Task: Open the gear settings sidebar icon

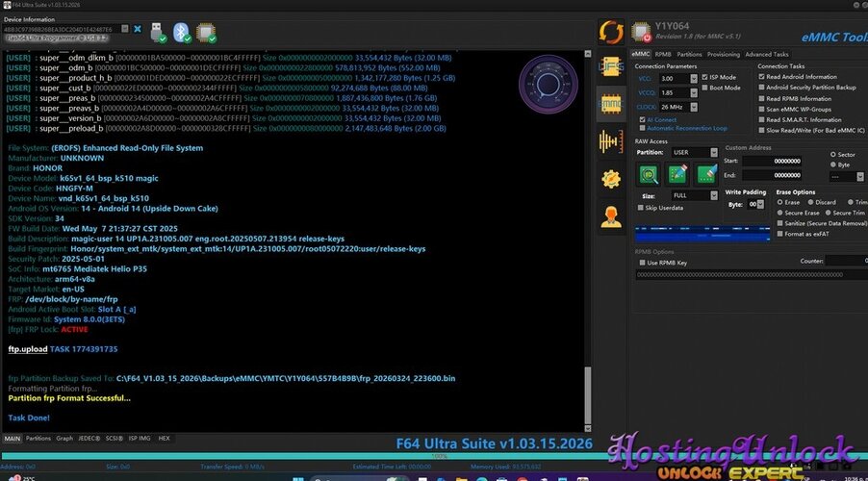Action: pos(610,178)
